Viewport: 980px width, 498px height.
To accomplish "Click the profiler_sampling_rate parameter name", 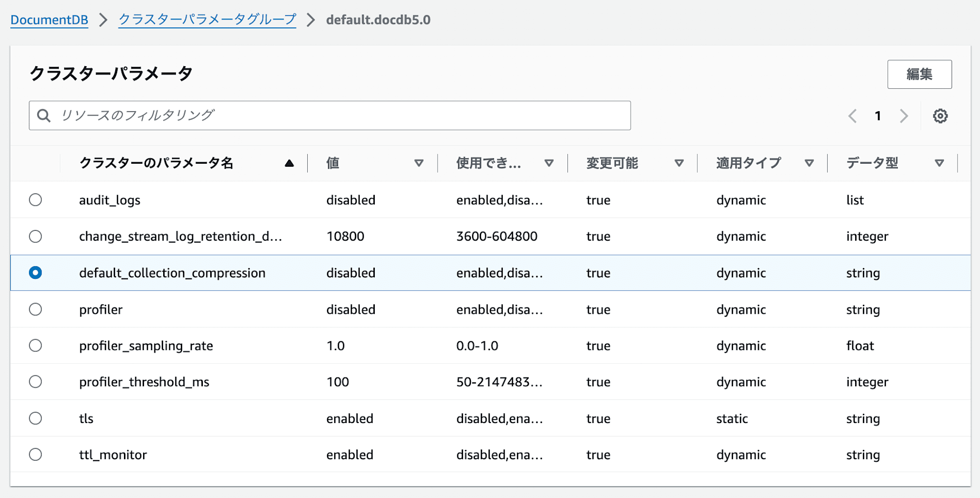I will [146, 346].
